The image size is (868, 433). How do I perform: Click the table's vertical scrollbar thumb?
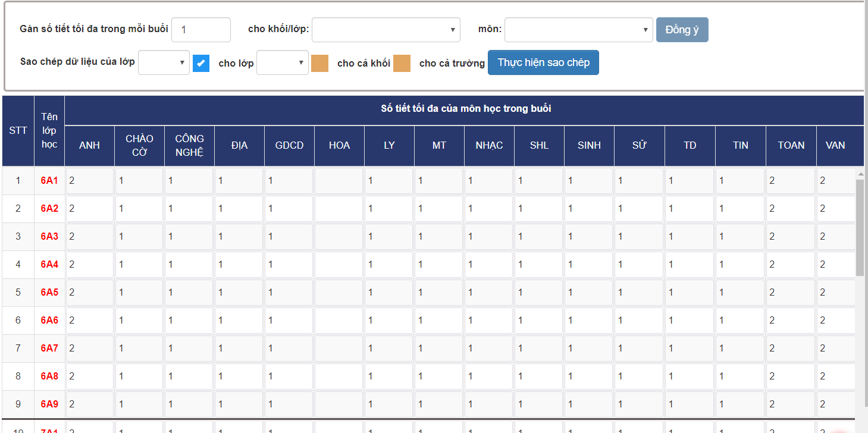[860, 226]
